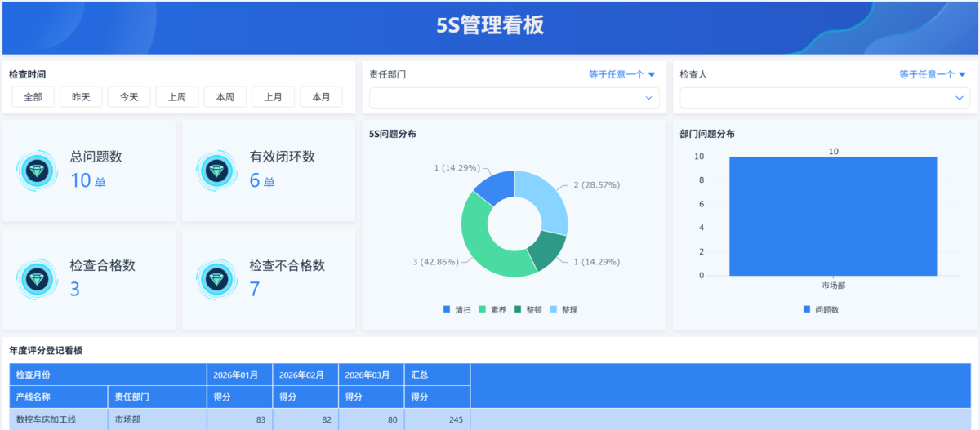The width and height of the screenshot is (980, 430).
Task: Open the 责任部门 condition 等于任意一个 dropdown
Action: pyautogui.click(x=622, y=74)
